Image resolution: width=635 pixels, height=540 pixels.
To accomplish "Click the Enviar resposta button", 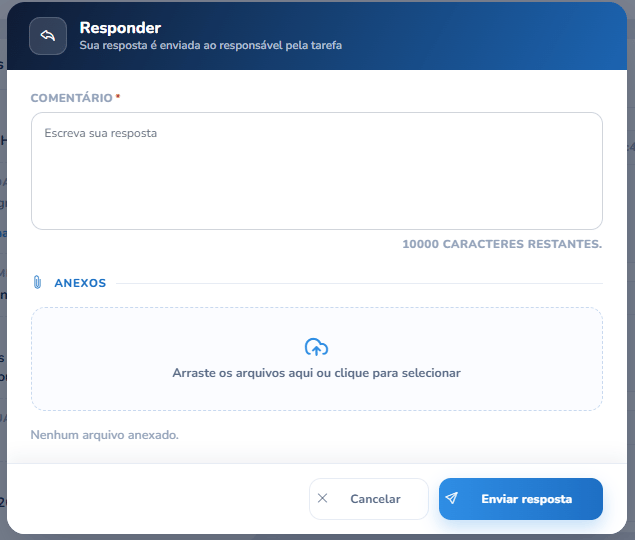I will point(521,499).
